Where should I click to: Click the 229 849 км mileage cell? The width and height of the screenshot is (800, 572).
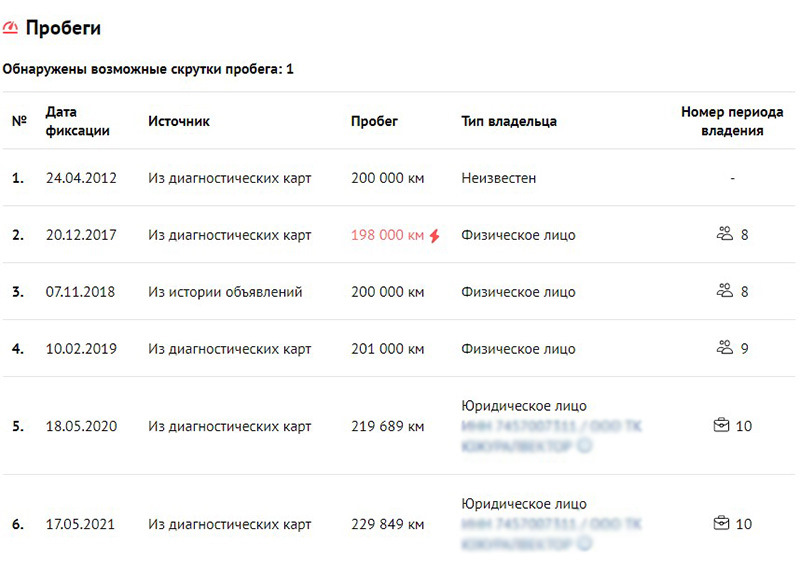[388, 524]
